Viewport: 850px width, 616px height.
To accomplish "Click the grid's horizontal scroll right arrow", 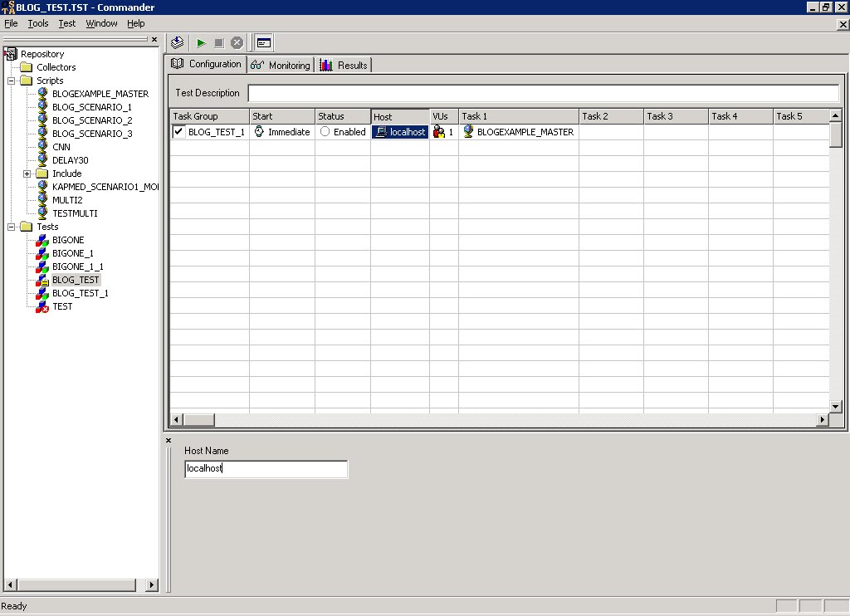I will coord(823,420).
